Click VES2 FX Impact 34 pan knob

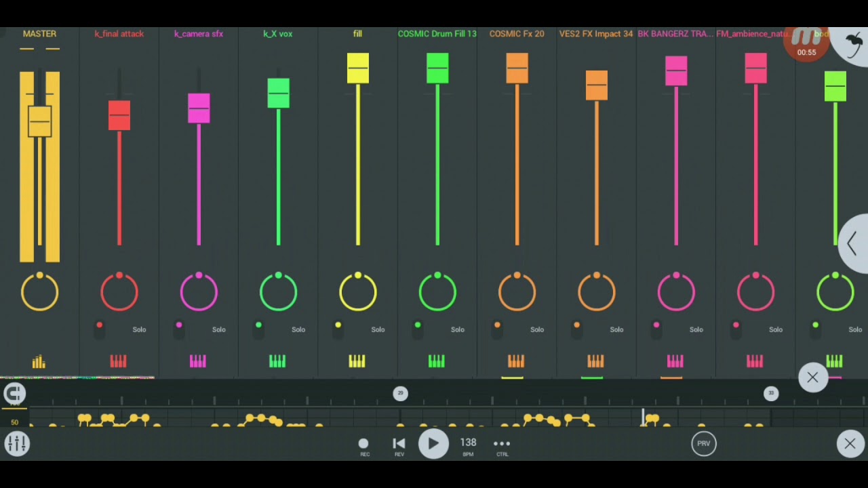[x=597, y=292]
